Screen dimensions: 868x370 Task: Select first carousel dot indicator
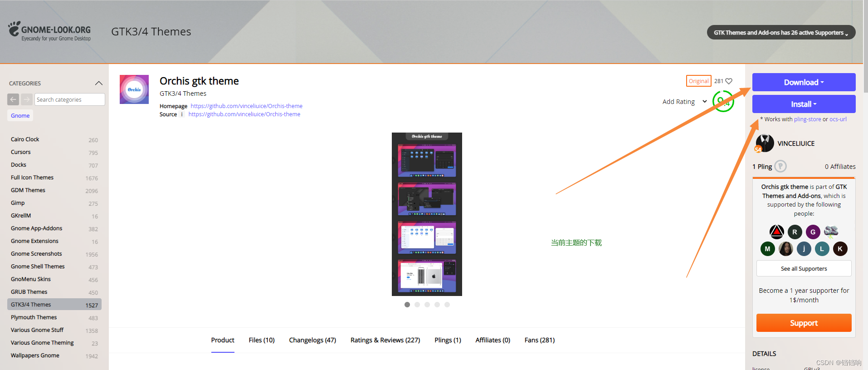(407, 305)
